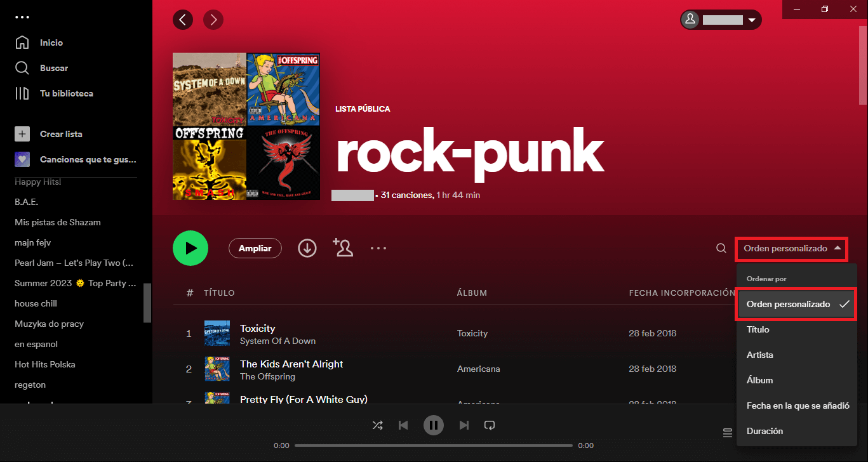The width and height of the screenshot is (868, 462).
Task: Click the TÍTULO column header
Action: pos(219,293)
